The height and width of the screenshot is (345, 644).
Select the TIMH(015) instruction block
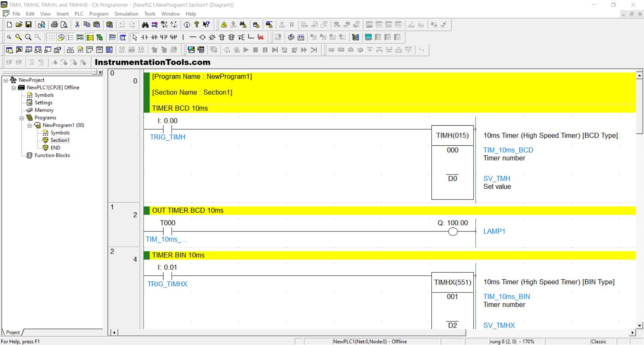click(452, 162)
